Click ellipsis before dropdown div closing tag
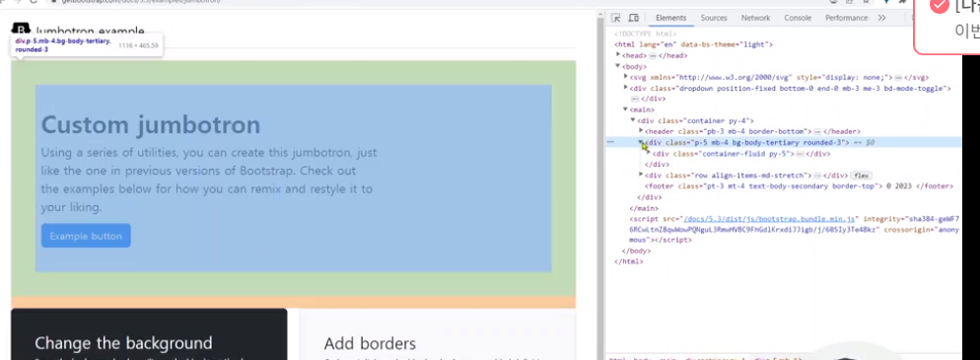This screenshot has height=360, width=980. coord(635,99)
